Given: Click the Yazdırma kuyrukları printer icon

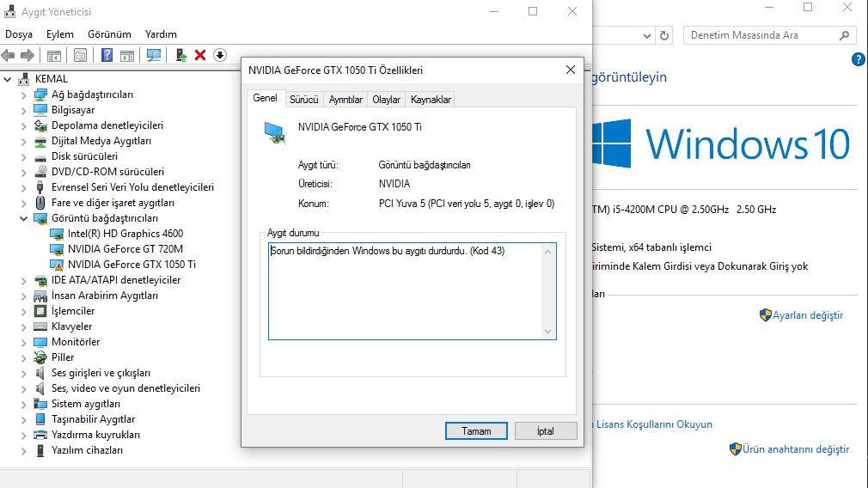Looking at the screenshot, I should 40,435.
